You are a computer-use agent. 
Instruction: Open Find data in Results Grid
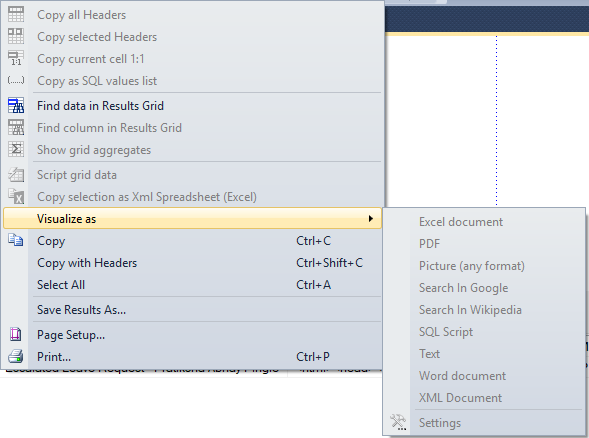pos(193,106)
